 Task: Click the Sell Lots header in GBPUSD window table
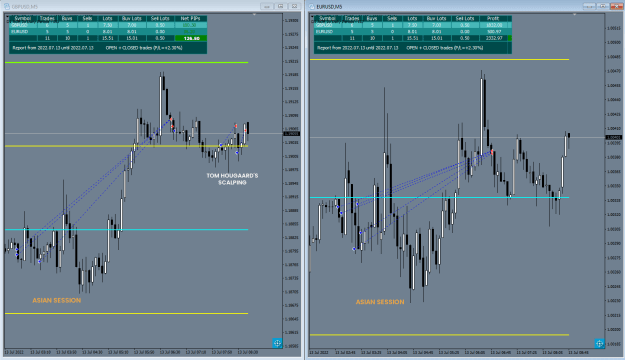(160, 18)
